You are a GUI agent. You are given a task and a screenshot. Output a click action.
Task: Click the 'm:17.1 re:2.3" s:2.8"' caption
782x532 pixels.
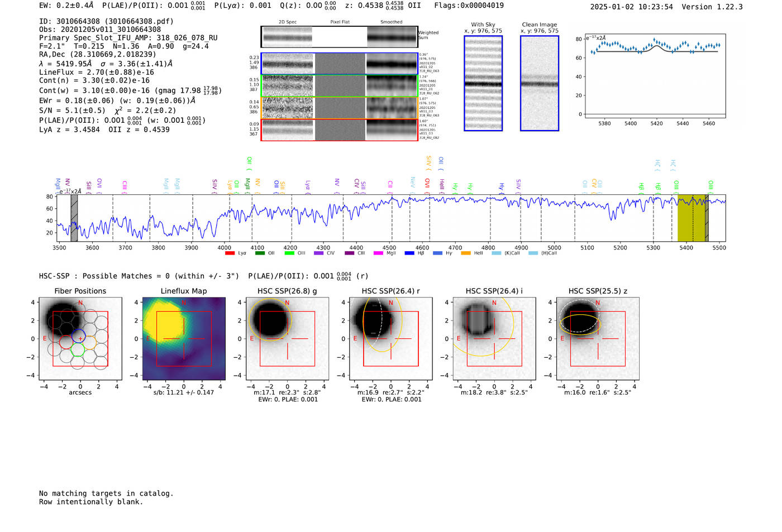point(287,392)
